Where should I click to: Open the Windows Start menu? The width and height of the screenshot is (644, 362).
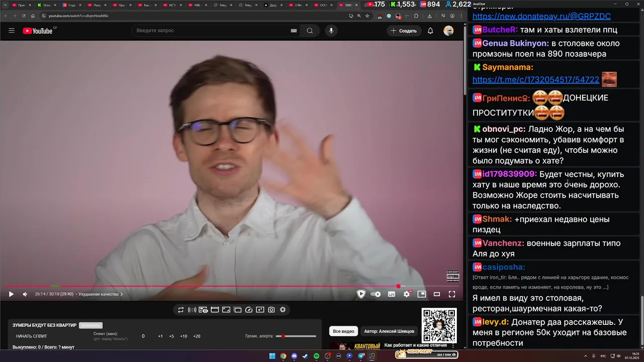[272, 356]
